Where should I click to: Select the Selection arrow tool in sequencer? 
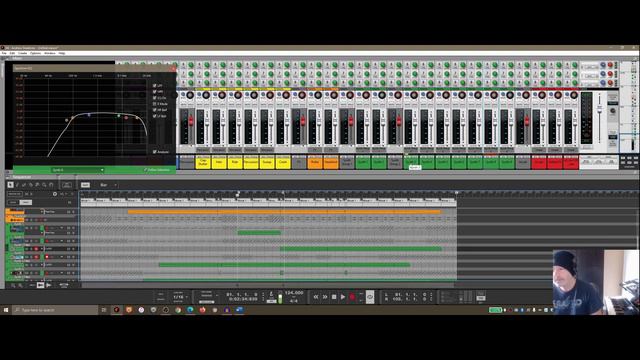point(10,185)
